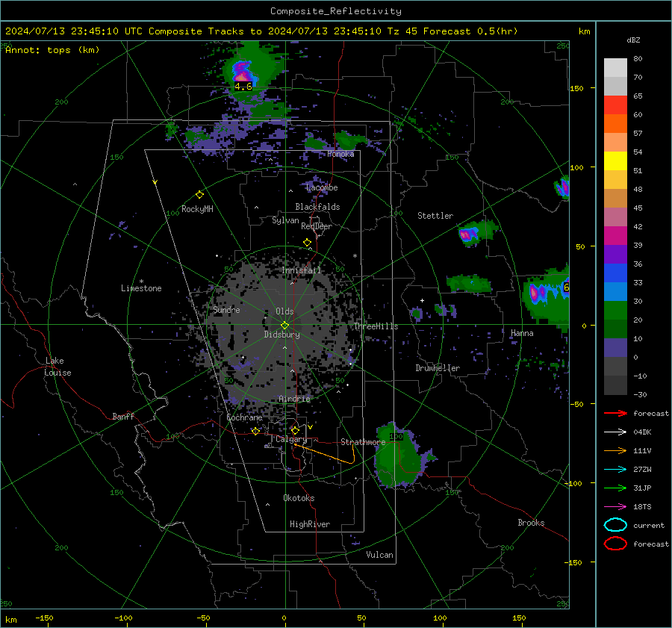Image resolution: width=672 pixels, height=628 pixels.
Task: Pick the yellow swatch in dBZ legend
Action: [x=615, y=161]
